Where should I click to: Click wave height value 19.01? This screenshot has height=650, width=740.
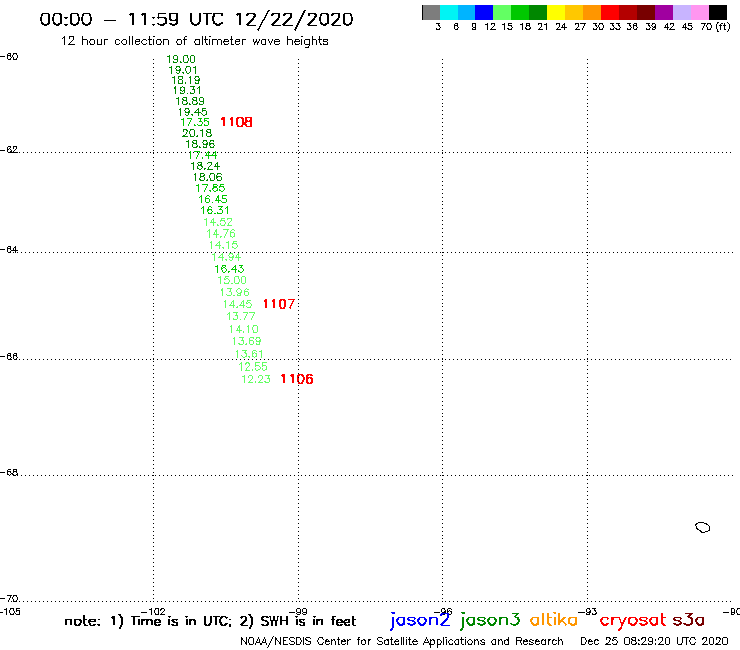pyautogui.click(x=183, y=70)
